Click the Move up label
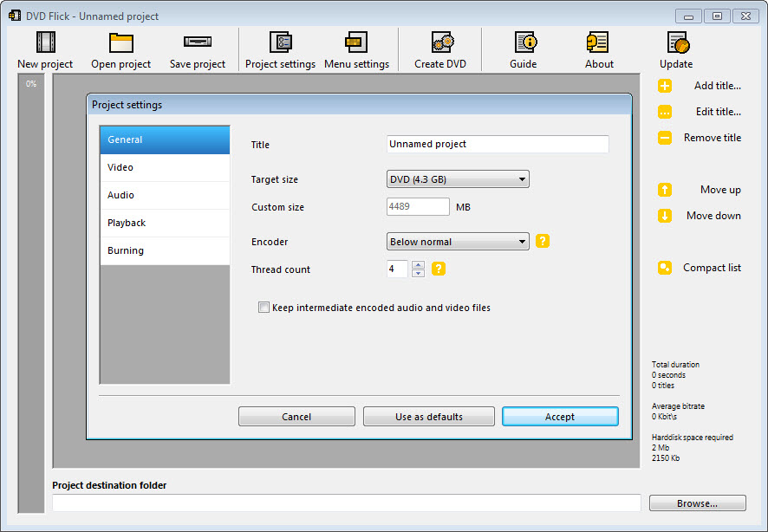The image size is (768, 532). coord(720,190)
